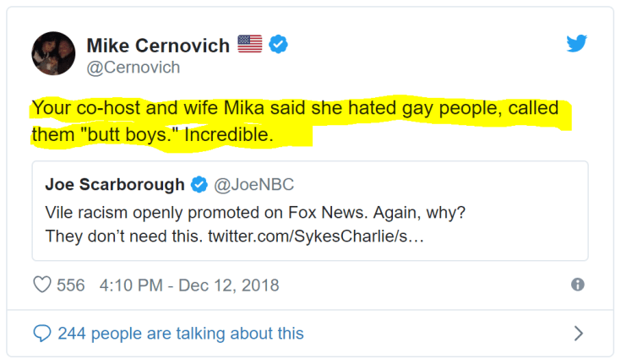Expand the conversation with the right chevron
Viewport: 621px width, 364px height.
(x=578, y=334)
